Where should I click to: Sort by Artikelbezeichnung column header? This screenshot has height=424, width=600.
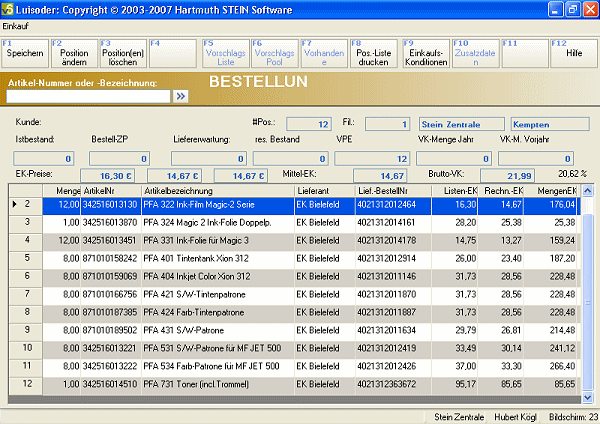[217, 189]
